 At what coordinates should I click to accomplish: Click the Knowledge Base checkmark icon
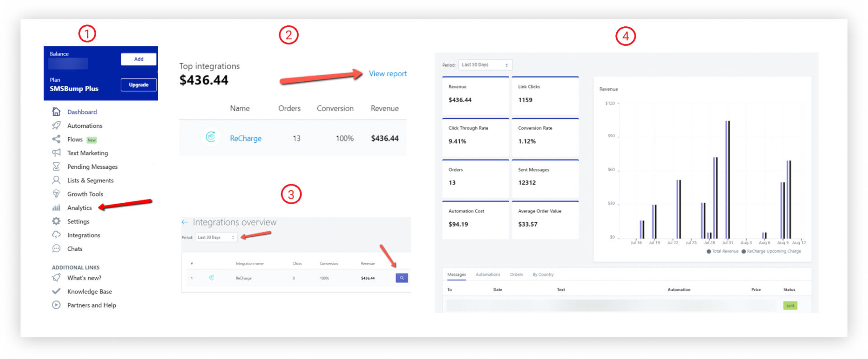(x=56, y=291)
